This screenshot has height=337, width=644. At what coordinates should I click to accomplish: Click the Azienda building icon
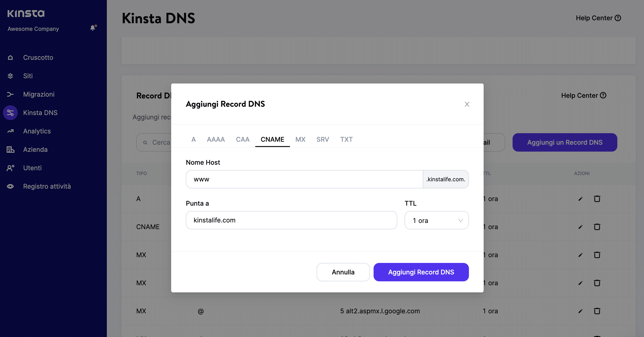pos(10,150)
